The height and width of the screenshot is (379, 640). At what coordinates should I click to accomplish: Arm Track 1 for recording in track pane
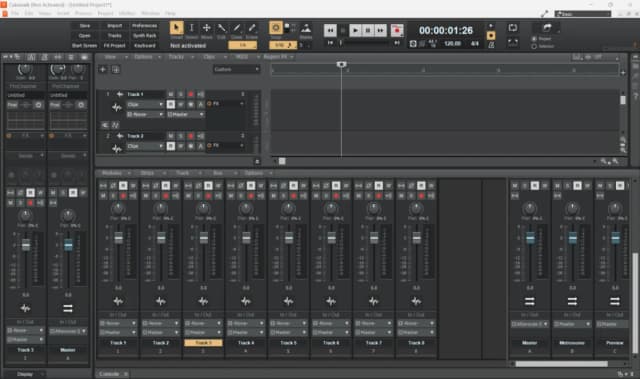coord(191,94)
